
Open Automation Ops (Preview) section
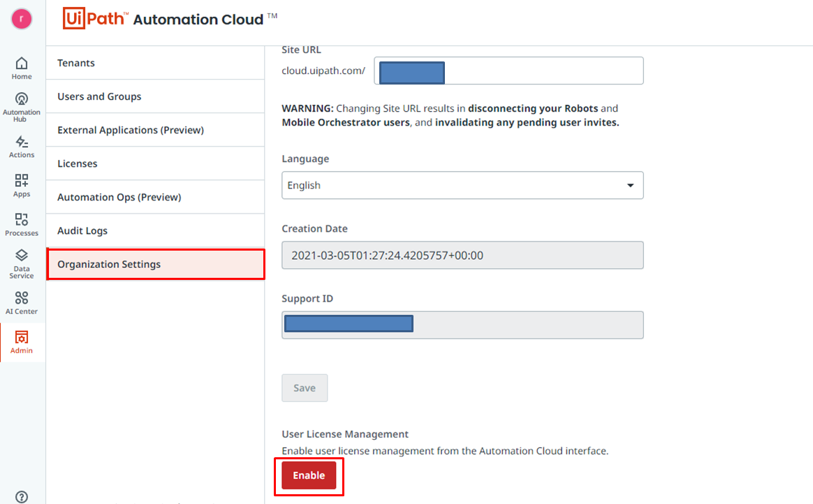click(x=155, y=198)
